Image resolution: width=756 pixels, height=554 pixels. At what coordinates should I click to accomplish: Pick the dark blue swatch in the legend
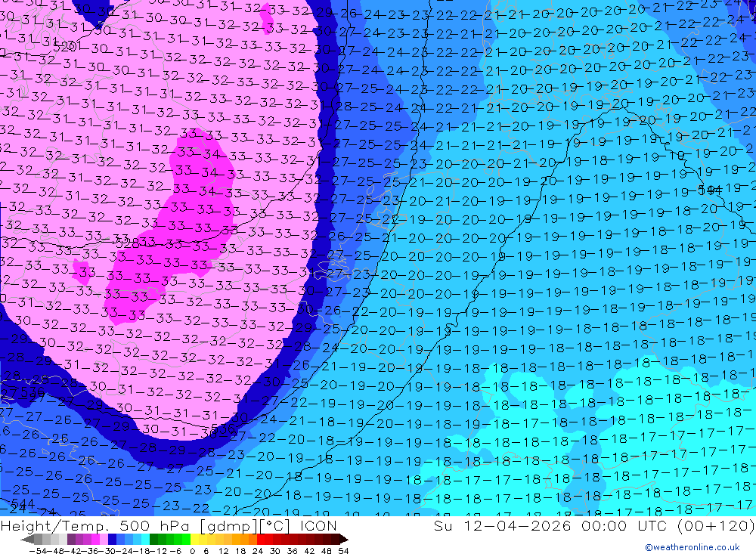113,539
